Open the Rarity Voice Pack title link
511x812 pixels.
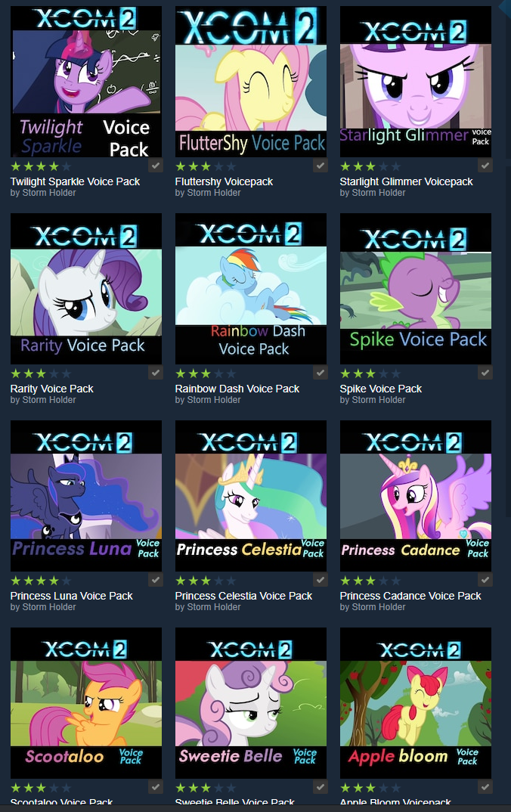coord(51,389)
